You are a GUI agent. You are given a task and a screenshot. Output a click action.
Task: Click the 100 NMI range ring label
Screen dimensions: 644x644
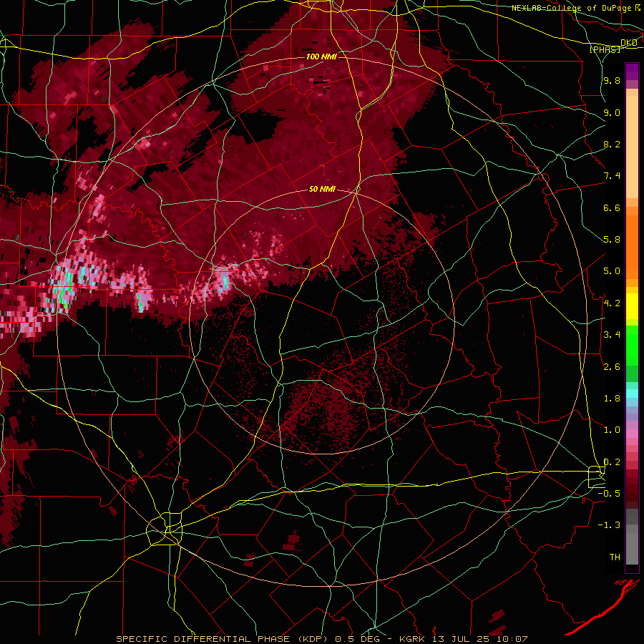click(x=321, y=57)
